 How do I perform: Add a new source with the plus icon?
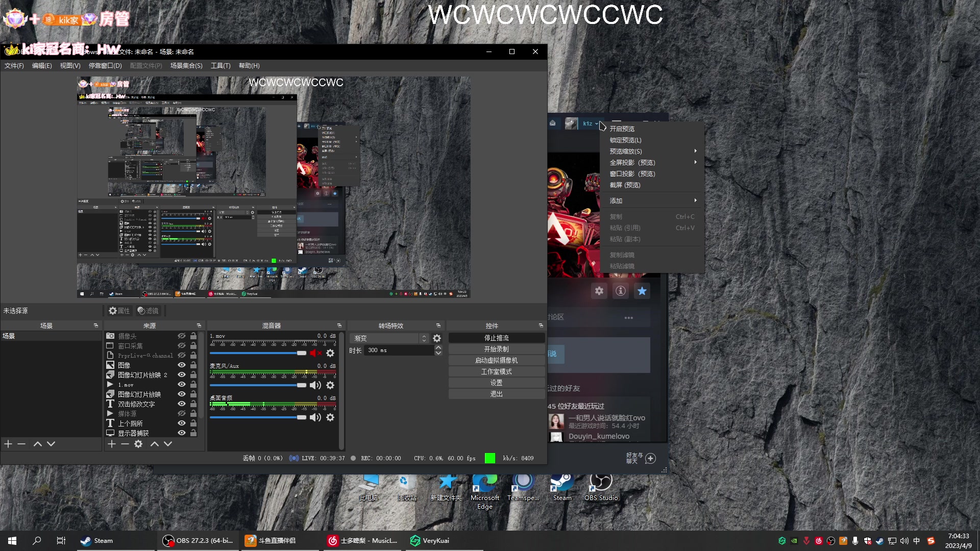click(x=112, y=444)
